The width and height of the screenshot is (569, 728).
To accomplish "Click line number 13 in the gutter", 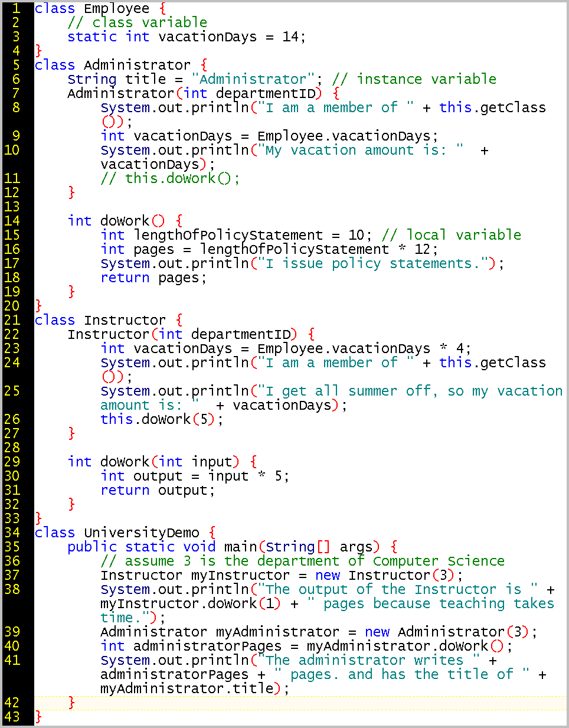I will [x=12, y=207].
